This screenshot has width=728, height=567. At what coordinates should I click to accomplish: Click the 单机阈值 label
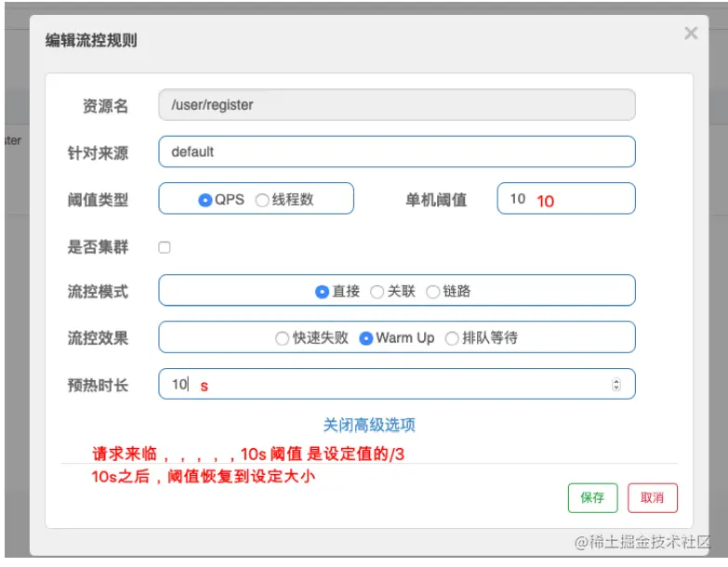[x=436, y=200]
